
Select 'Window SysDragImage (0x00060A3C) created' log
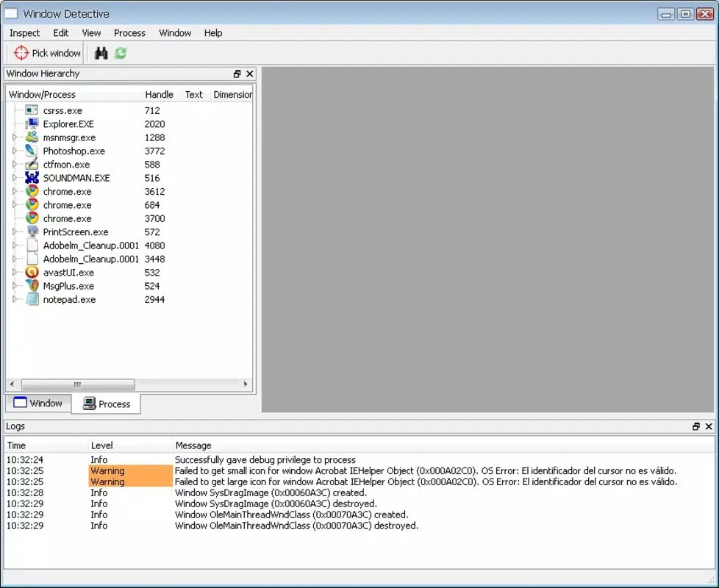click(271, 492)
